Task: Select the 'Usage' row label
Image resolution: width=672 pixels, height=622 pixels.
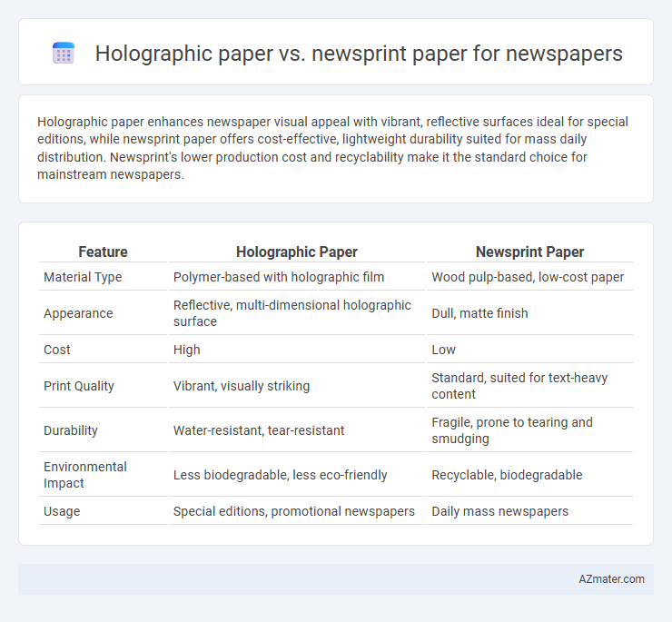Action: click(x=62, y=511)
